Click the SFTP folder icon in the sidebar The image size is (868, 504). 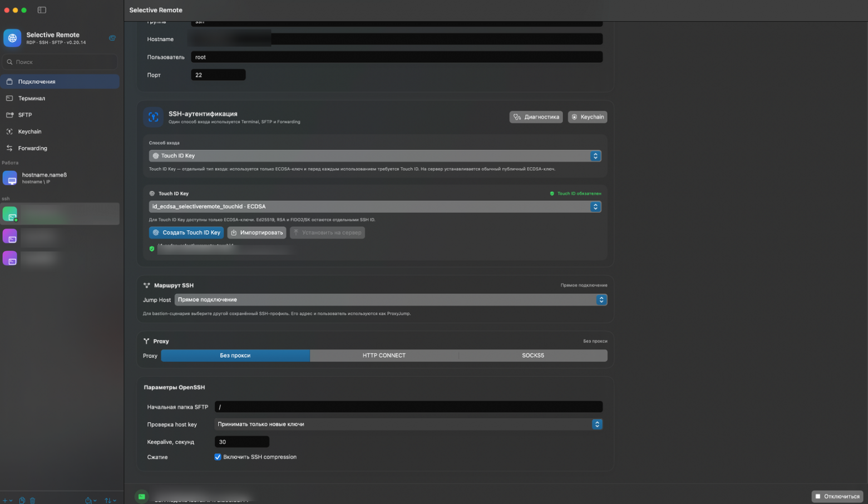[x=9, y=115]
